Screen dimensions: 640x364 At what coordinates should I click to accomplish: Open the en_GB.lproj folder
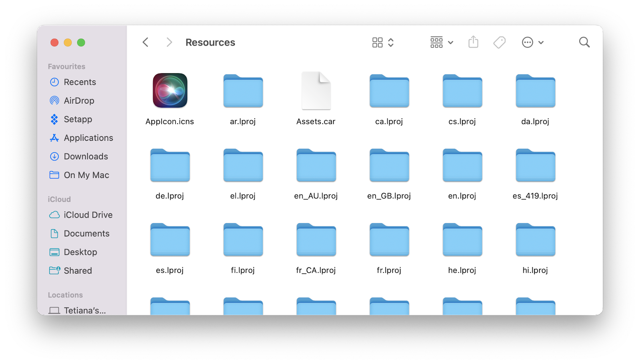click(x=388, y=165)
